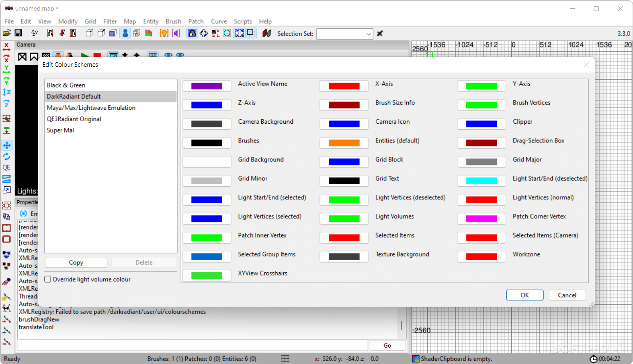Viewport: 633px width, 364px height.
Task: Change the Grid Major grey swatch
Action: 481,162
